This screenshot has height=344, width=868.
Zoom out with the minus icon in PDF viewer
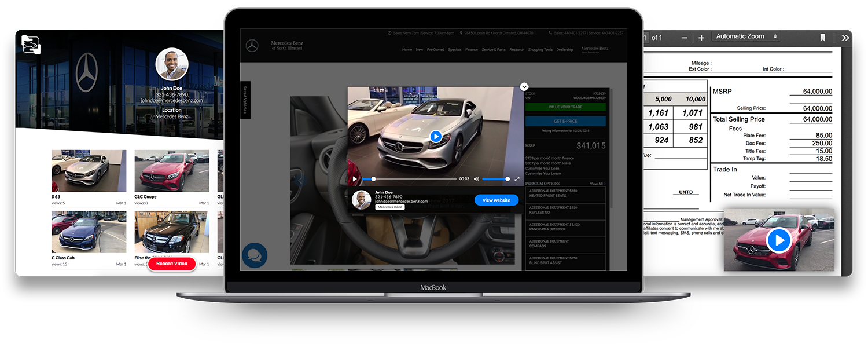pos(683,37)
